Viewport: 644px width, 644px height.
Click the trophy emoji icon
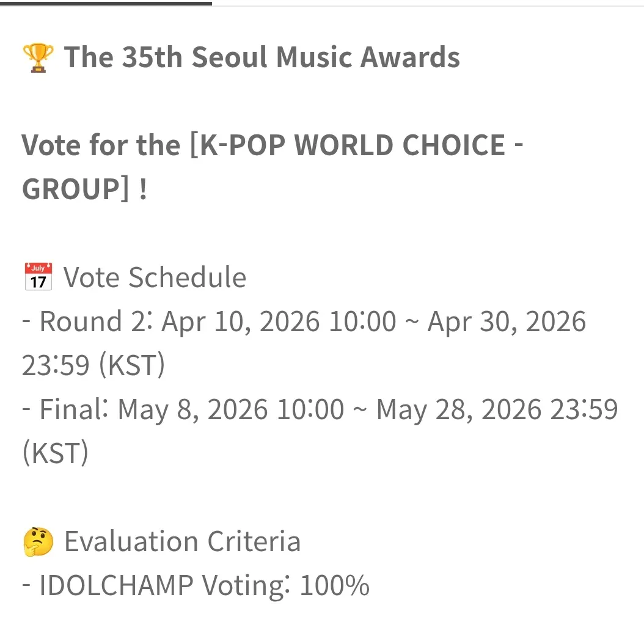pos(38,58)
